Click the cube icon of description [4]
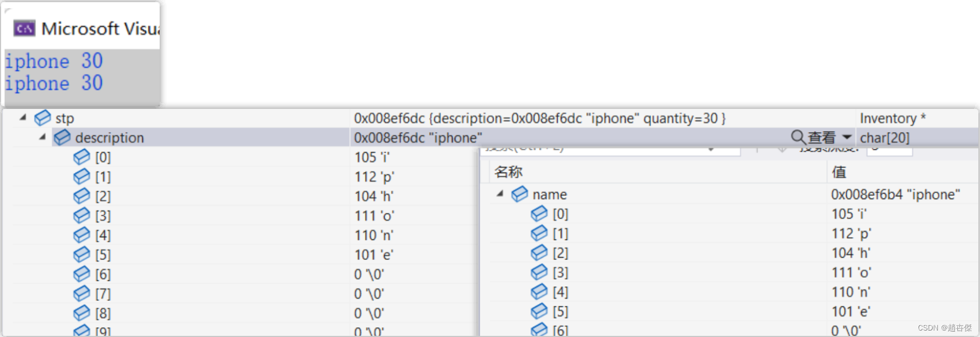Screen dimensions: 980x337 [x=81, y=235]
